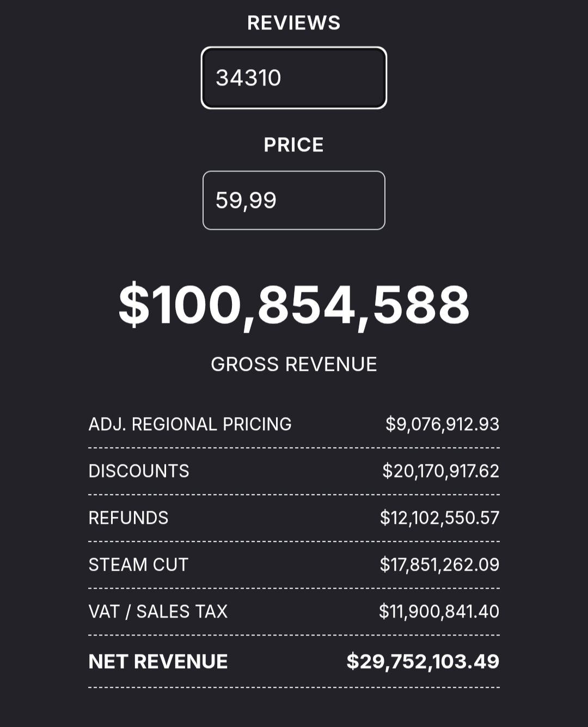Click the STEAM CUT row label
588x727 pixels.
point(138,565)
